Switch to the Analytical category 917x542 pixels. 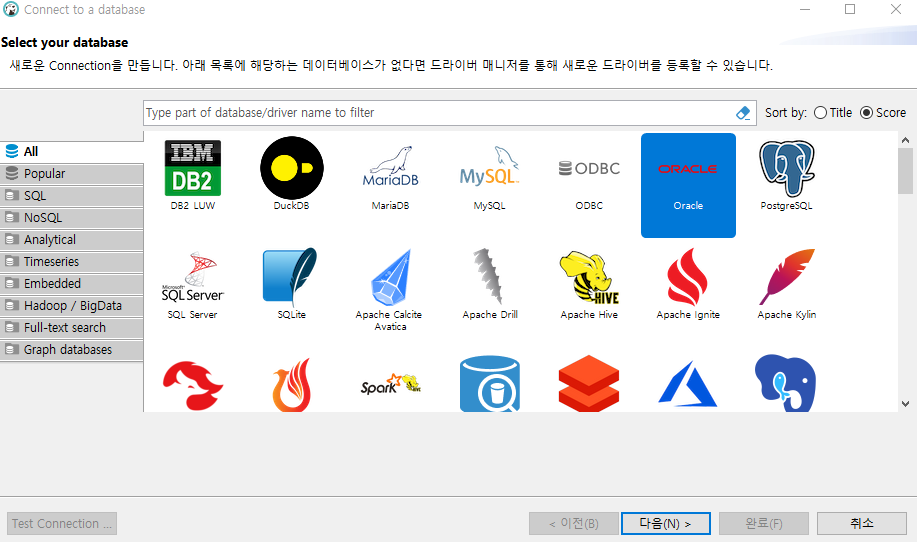71,240
